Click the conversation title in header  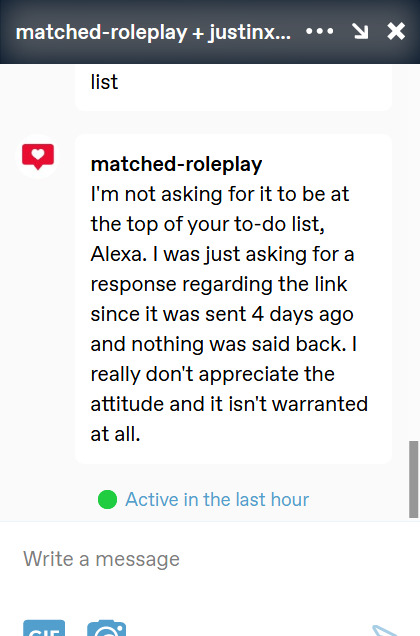153,32
